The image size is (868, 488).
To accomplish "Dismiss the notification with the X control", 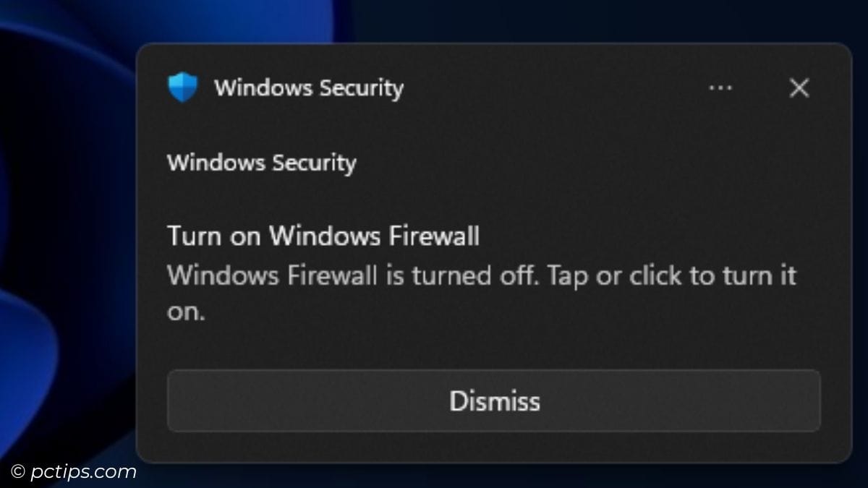I will point(799,87).
